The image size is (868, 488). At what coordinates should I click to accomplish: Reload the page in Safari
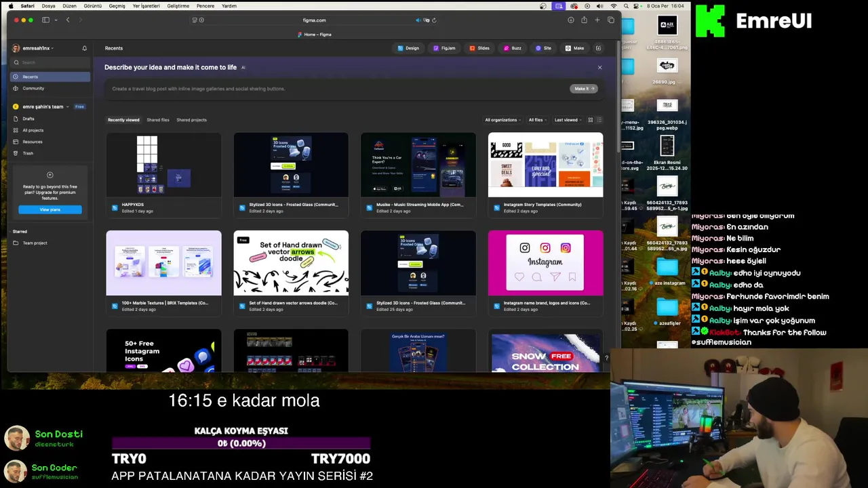coord(434,20)
